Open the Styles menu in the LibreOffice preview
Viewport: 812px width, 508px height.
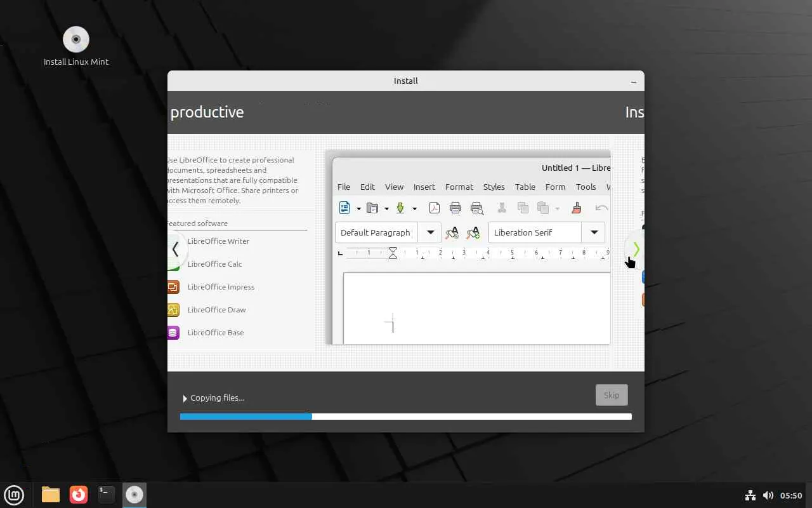point(494,187)
